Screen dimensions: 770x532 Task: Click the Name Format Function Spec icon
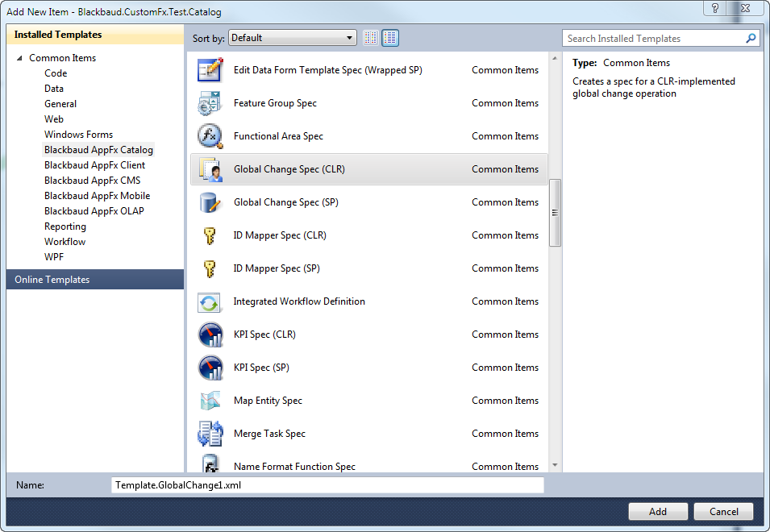210,463
